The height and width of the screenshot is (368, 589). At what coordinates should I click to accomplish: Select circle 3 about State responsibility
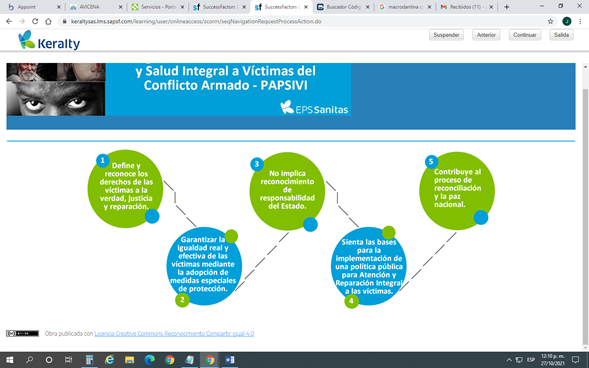(287, 191)
